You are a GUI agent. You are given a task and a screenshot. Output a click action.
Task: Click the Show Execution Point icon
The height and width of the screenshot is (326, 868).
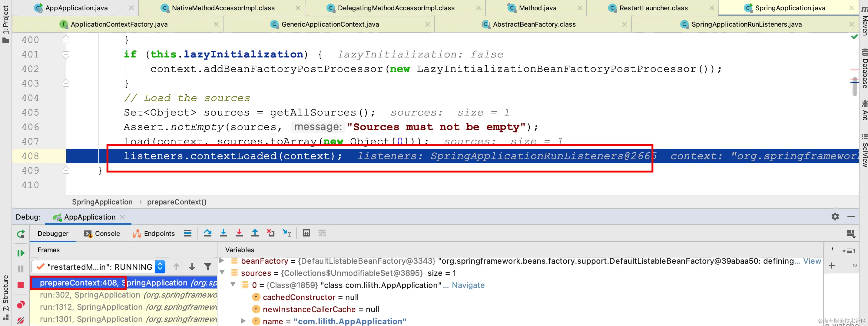pyautogui.click(x=188, y=233)
